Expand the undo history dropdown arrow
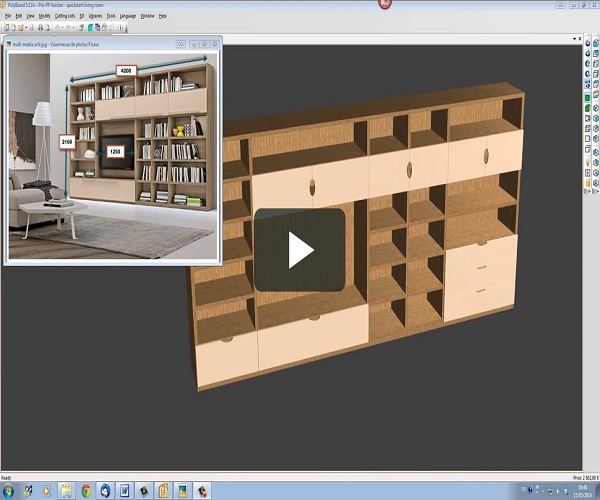The image size is (600, 500). click(62, 28)
